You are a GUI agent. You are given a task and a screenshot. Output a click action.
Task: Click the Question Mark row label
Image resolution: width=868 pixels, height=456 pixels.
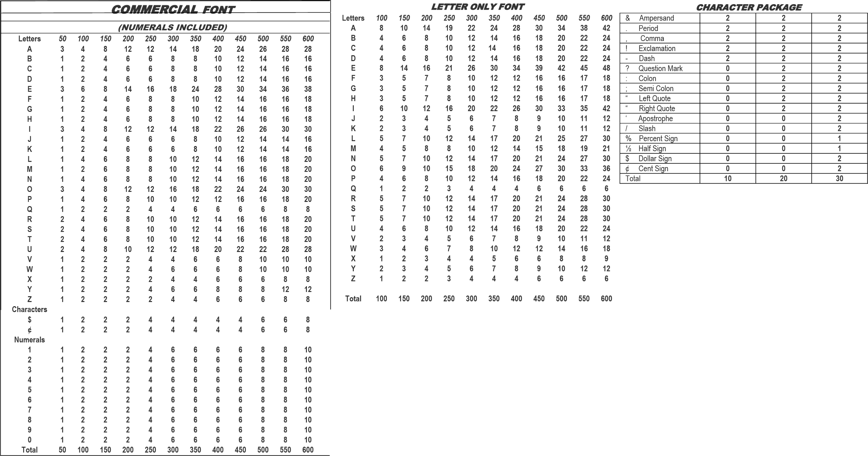[660, 68]
